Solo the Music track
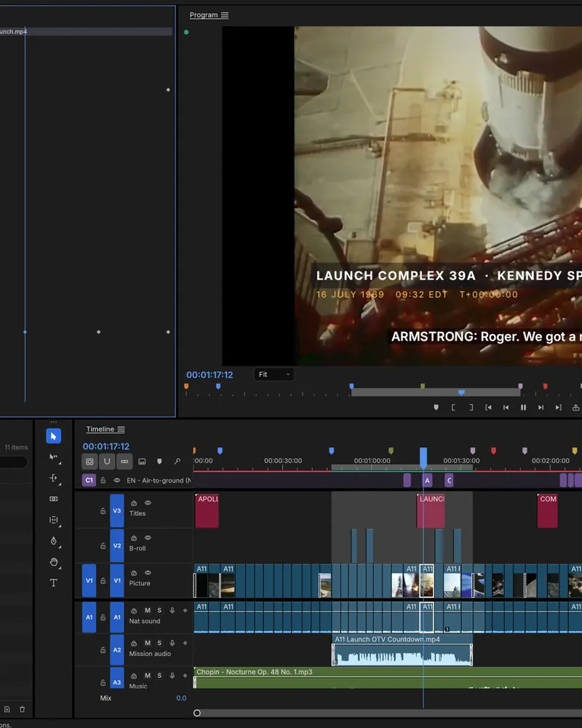 (x=159, y=676)
